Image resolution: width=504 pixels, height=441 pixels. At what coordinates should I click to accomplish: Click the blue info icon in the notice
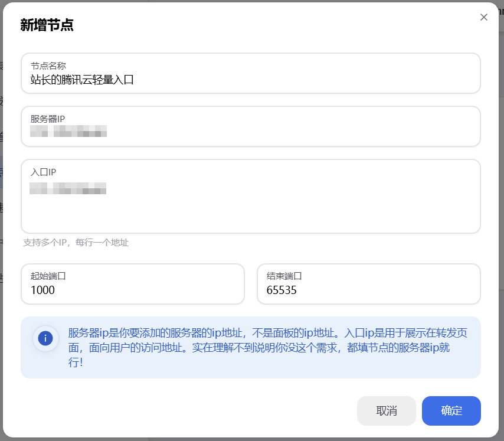(x=45, y=339)
